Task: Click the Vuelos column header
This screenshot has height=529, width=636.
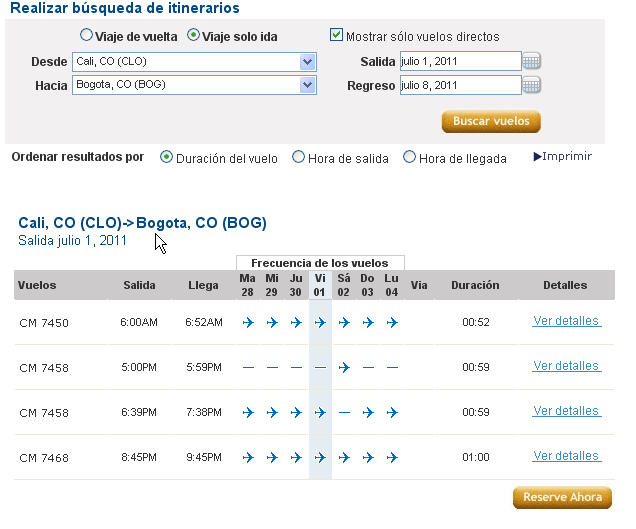Action: (x=37, y=285)
